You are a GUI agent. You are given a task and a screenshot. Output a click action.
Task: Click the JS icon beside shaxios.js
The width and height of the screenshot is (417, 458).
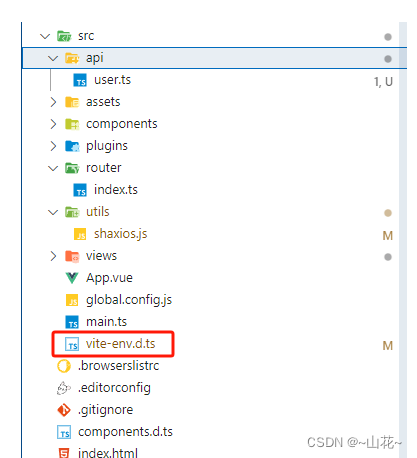point(80,234)
